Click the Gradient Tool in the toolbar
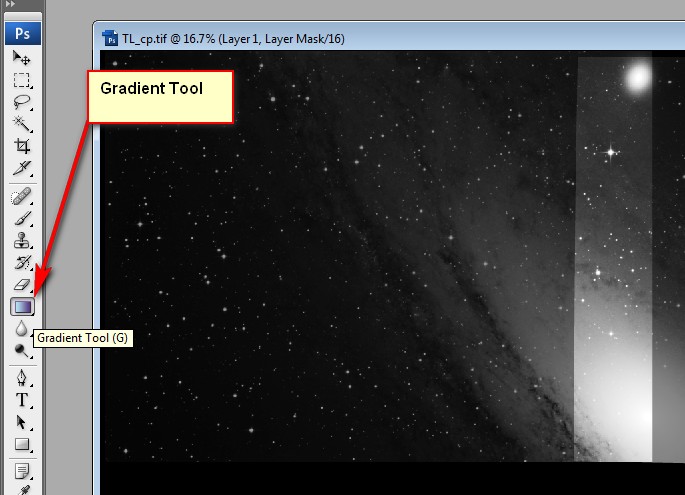 [22, 306]
